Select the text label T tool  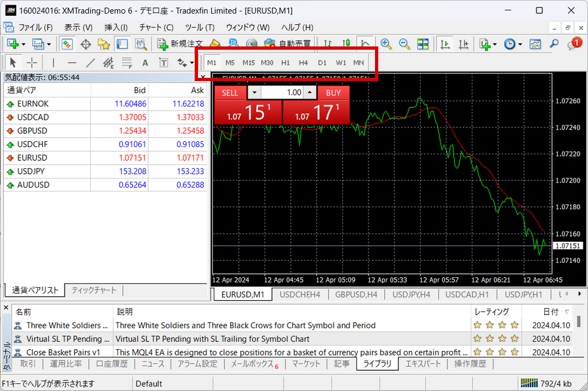163,62
